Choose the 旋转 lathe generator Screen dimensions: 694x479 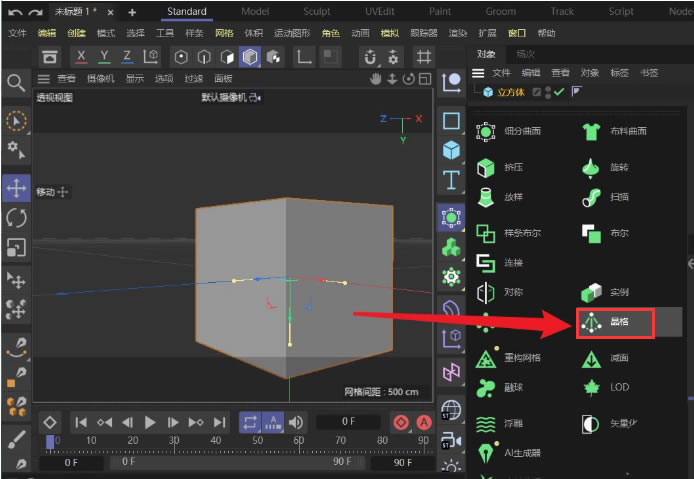tap(606, 168)
